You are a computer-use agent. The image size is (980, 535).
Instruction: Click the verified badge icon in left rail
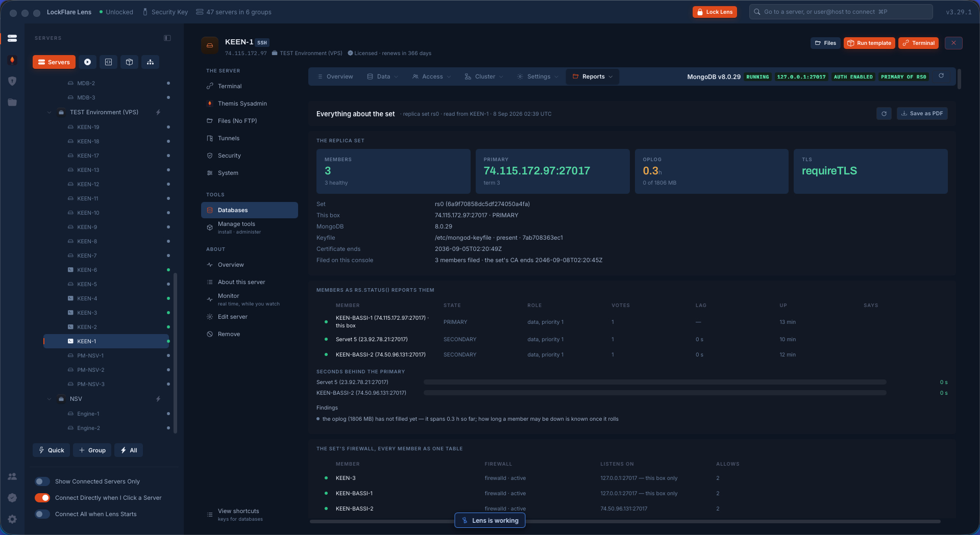tap(12, 498)
